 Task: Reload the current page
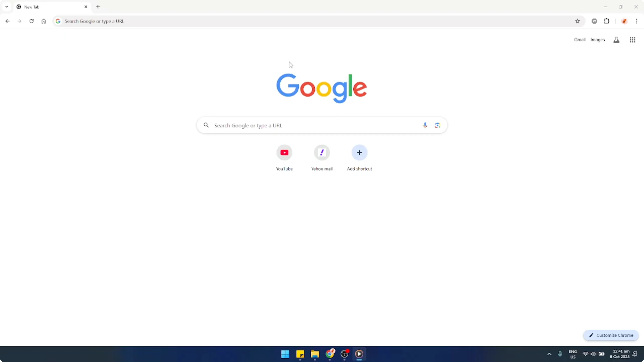point(31,21)
